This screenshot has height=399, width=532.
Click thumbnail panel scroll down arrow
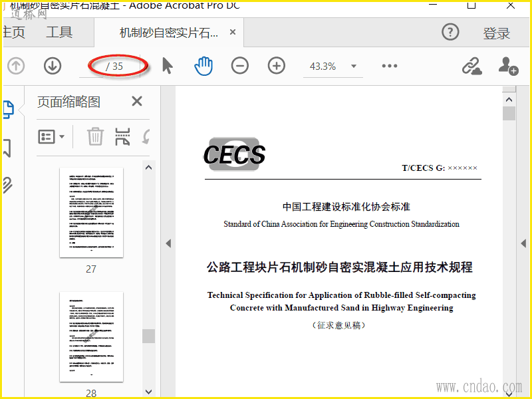(x=148, y=392)
